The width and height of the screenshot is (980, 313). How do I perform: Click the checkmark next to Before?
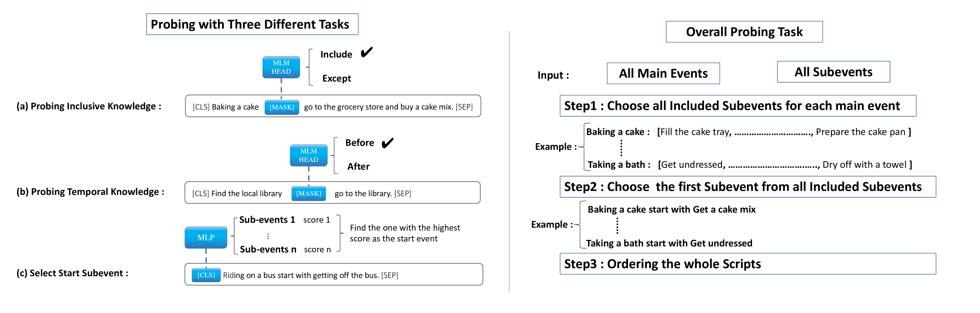(387, 143)
